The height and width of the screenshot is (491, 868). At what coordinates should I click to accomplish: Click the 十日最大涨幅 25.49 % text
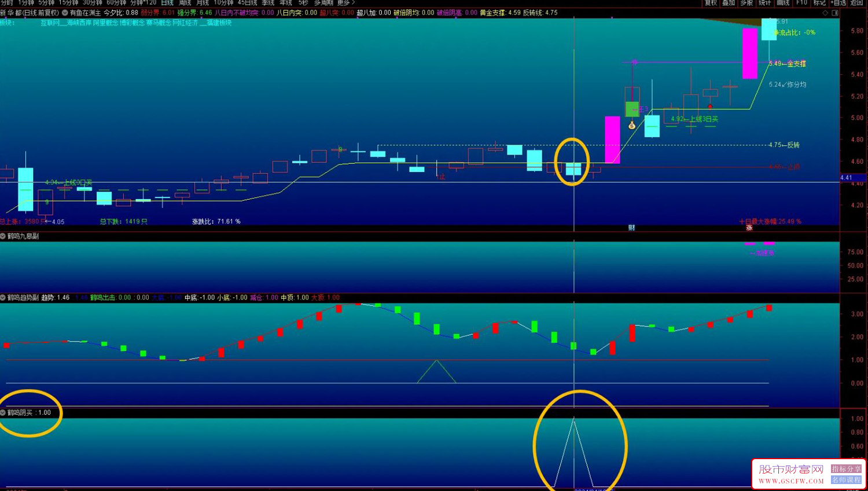770,221
